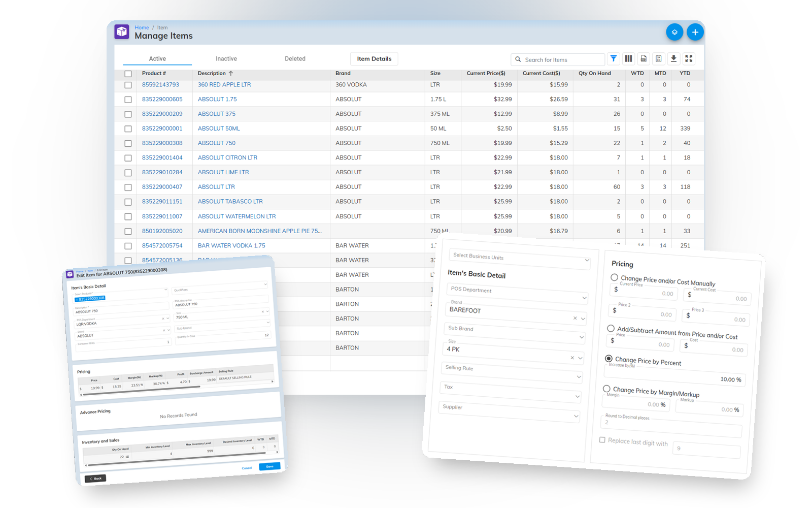Viewport: 812px width, 508px height.
Task: Click purple cube logo in Edit Item window
Action: [70, 274]
